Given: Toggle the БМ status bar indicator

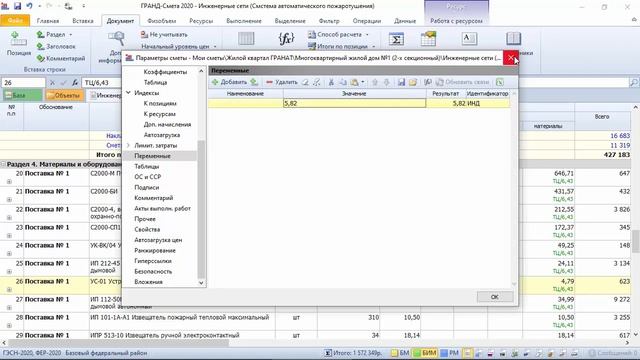Looking at the screenshot, I should (400, 353).
